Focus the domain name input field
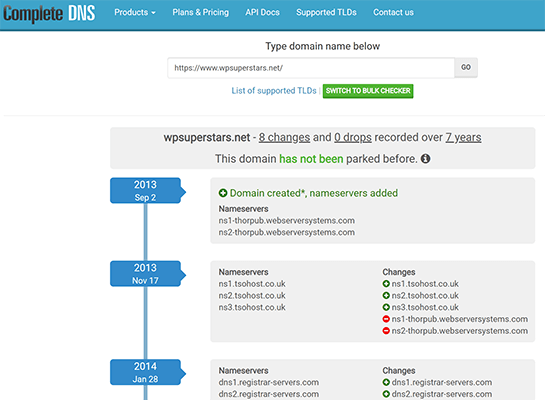Viewport: 545px width, 400px height. click(x=311, y=68)
